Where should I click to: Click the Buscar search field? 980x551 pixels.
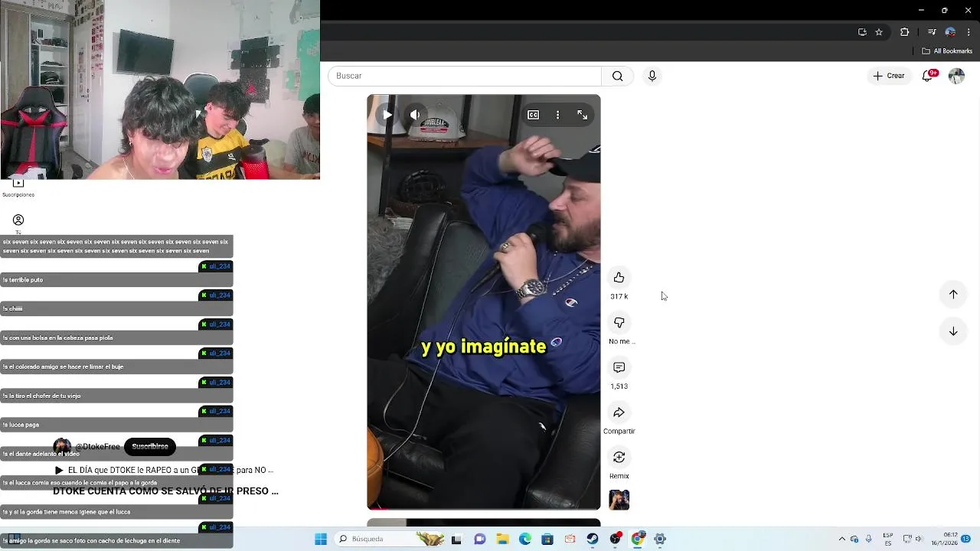point(465,76)
